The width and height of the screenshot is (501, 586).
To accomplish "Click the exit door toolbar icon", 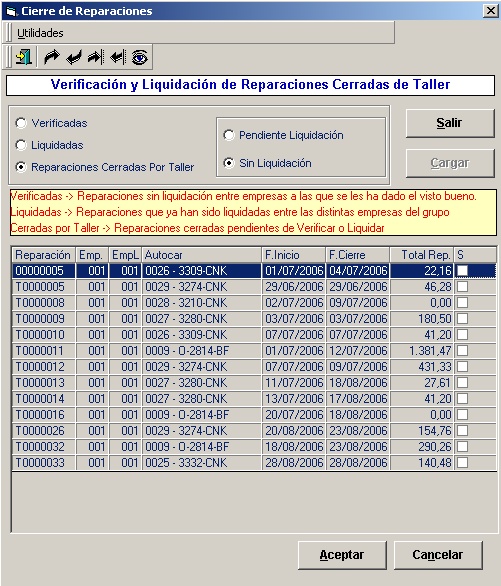I will (x=24, y=57).
